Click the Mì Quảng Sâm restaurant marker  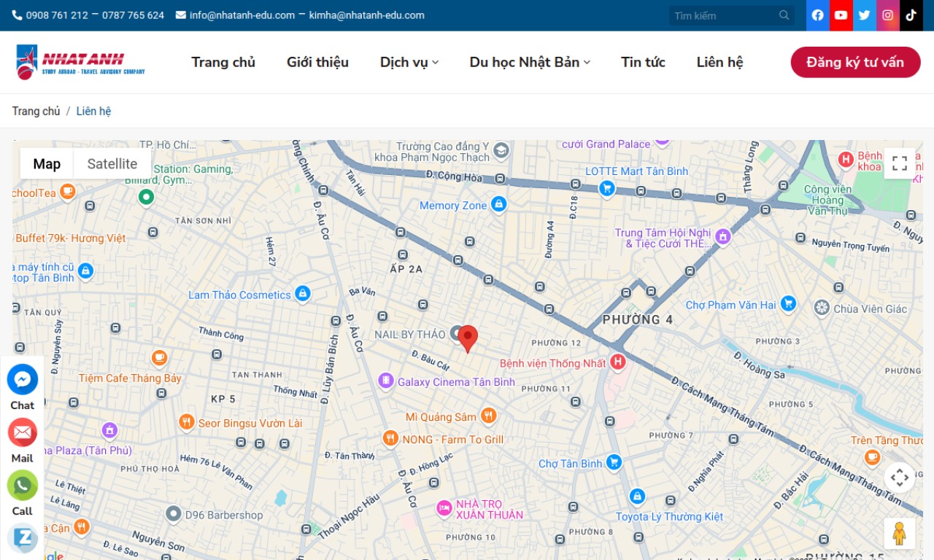point(489,416)
